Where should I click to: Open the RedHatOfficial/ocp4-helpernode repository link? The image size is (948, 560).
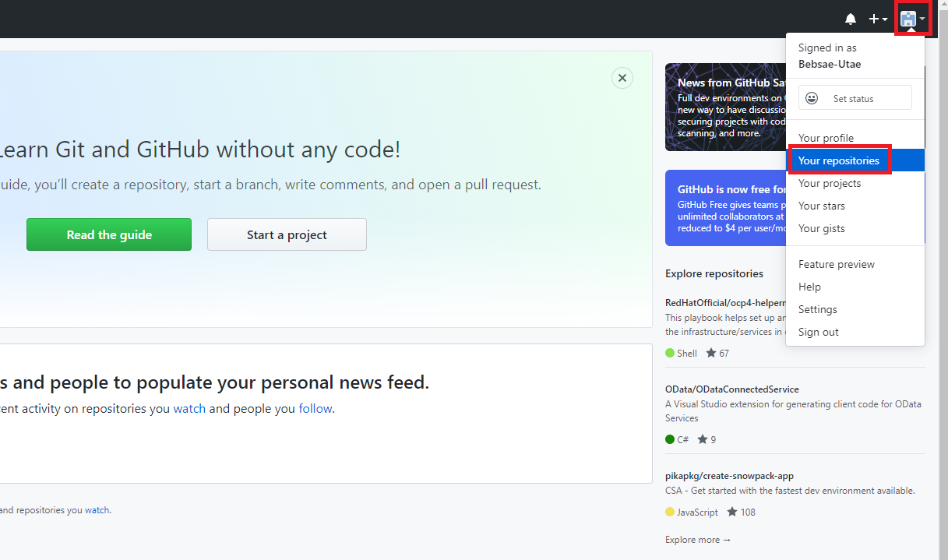coord(725,302)
